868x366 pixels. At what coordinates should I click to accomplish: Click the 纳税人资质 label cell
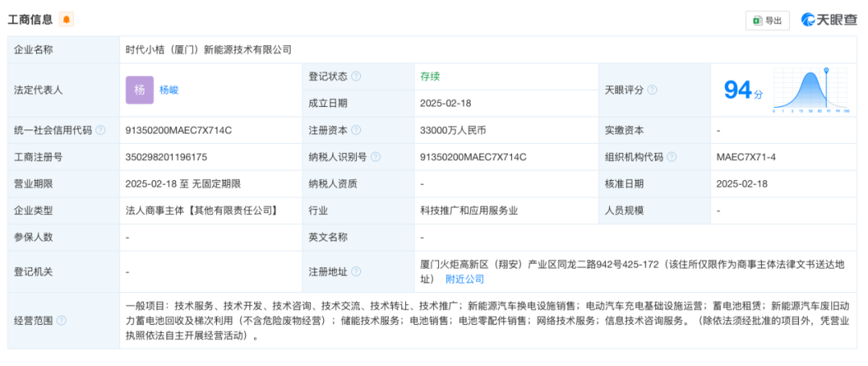pyautogui.click(x=358, y=184)
